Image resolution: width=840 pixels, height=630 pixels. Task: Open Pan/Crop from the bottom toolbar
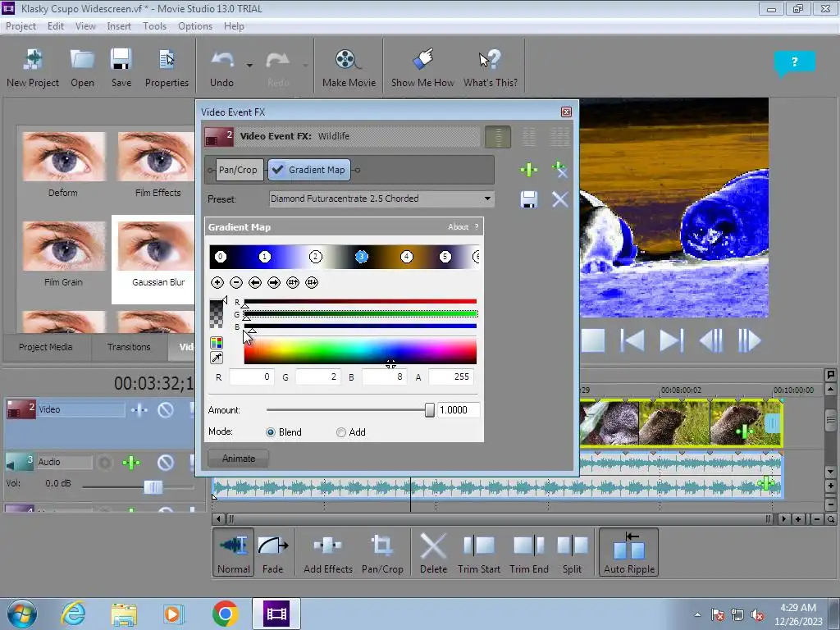coord(382,552)
